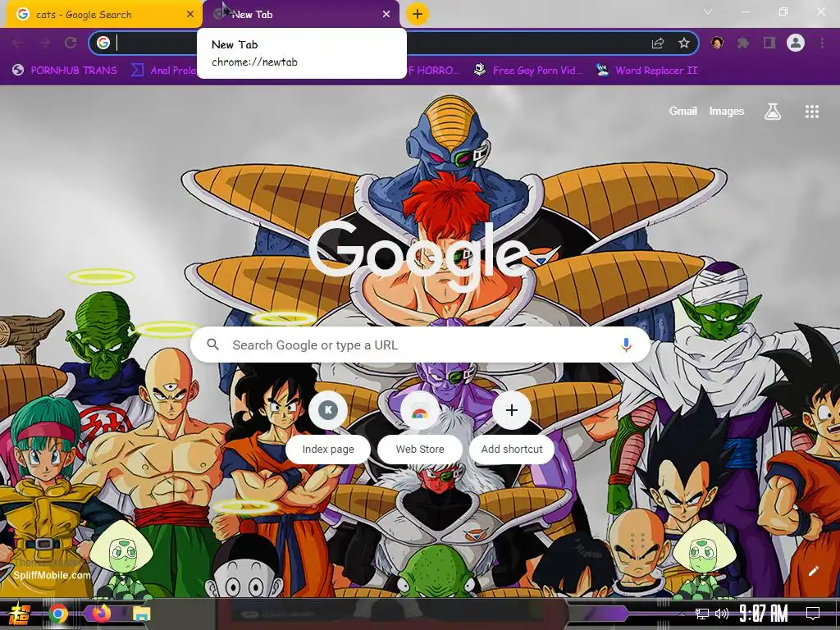The height and width of the screenshot is (630, 840).
Task: Open network status tray icon
Action: click(701, 614)
